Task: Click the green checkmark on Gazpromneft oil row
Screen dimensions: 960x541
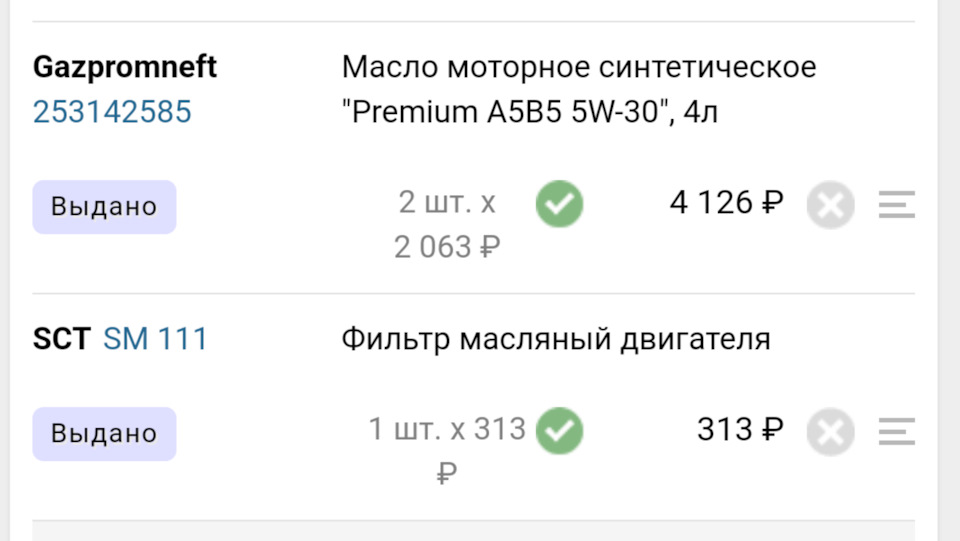Action: [559, 205]
